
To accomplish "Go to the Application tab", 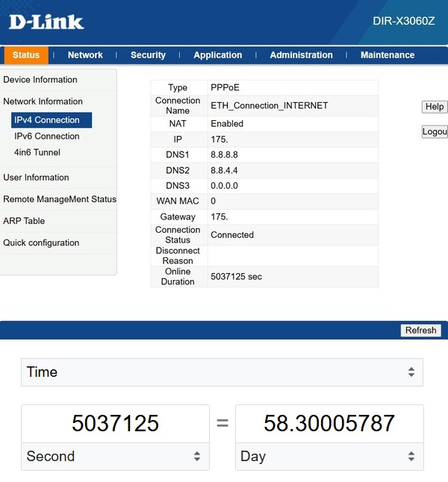I will pos(217,55).
